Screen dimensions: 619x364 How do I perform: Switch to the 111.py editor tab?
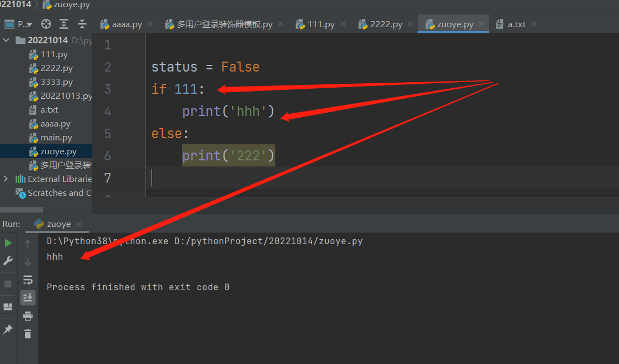click(x=320, y=24)
